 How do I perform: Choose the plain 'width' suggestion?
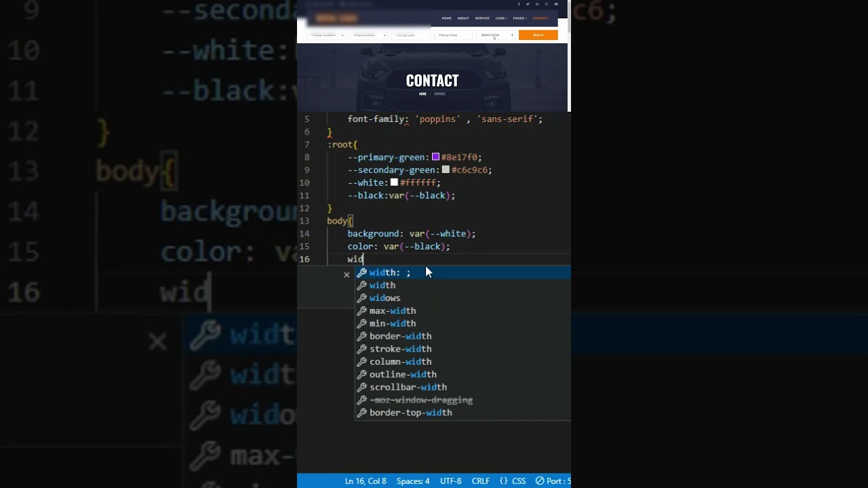(463, 285)
